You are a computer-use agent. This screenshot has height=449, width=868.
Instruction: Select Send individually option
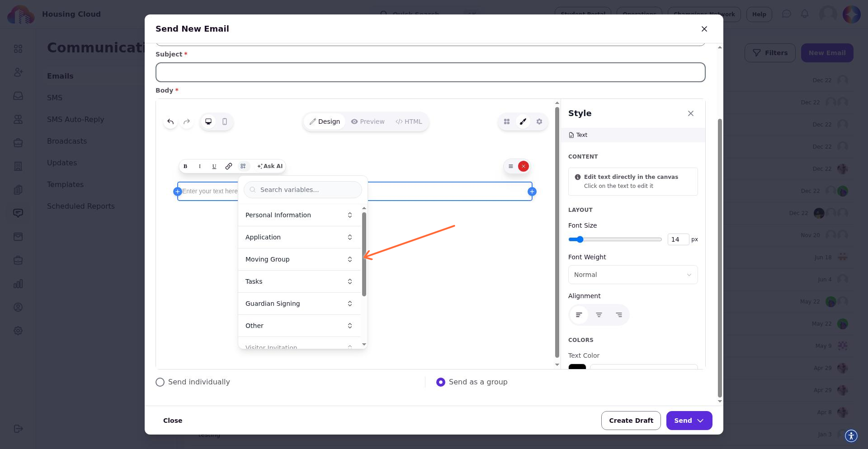coord(160,382)
